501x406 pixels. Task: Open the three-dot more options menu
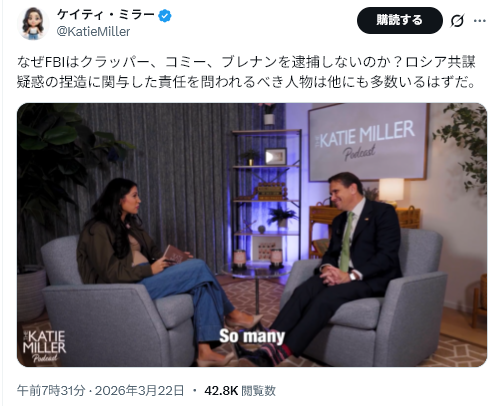coord(480,21)
